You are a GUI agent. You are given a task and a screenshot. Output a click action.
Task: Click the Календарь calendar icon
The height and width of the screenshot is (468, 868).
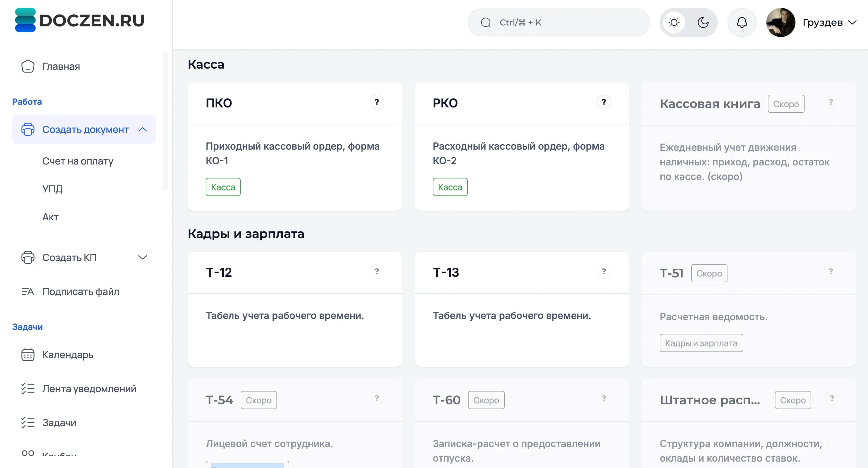[x=28, y=355]
